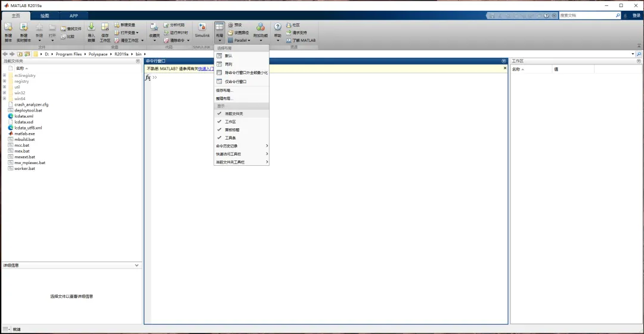
Task: Expand the win32 folder
Action: tap(5, 93)
